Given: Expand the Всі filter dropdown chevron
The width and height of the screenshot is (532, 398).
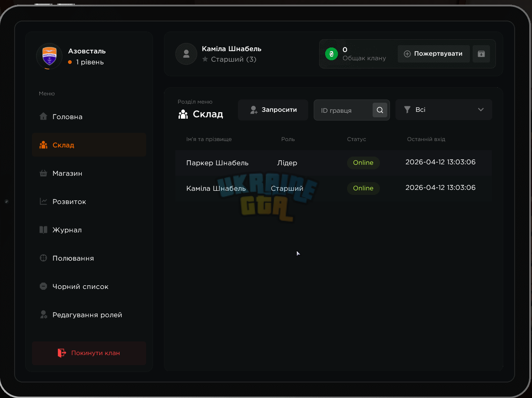Looking at the screenshot, I should point(481,110).
